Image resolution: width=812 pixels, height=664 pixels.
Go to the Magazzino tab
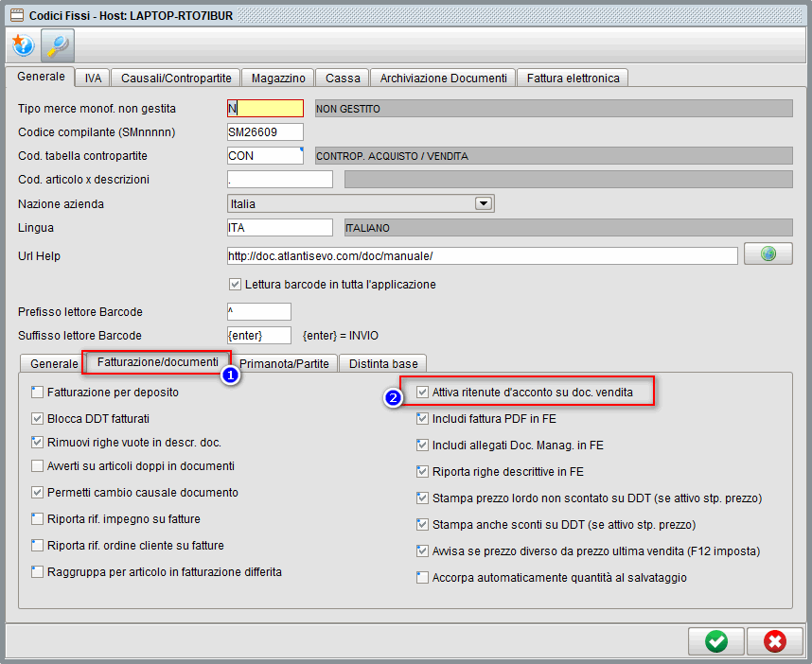tap(278, 78)
